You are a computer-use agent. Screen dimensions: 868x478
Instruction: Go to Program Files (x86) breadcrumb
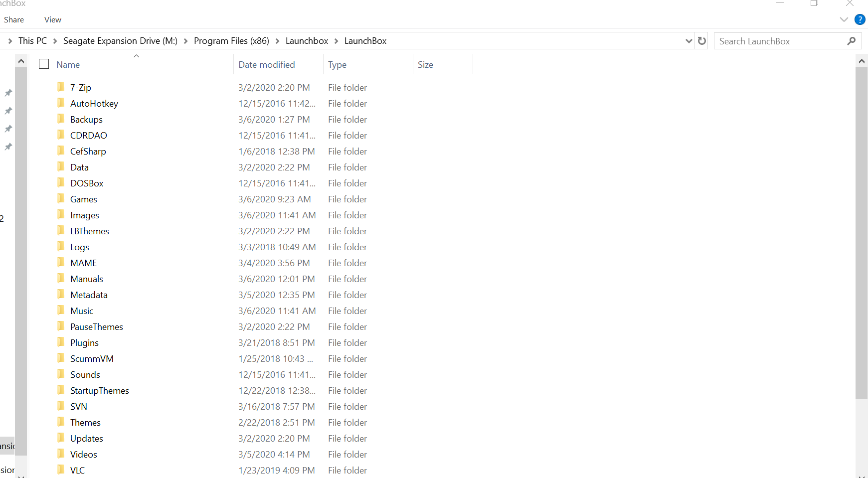(231, 41)
